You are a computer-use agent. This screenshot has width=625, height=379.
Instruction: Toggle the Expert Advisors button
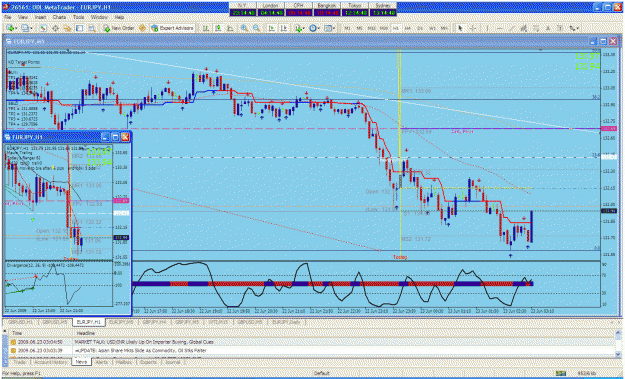click(173, 28)
